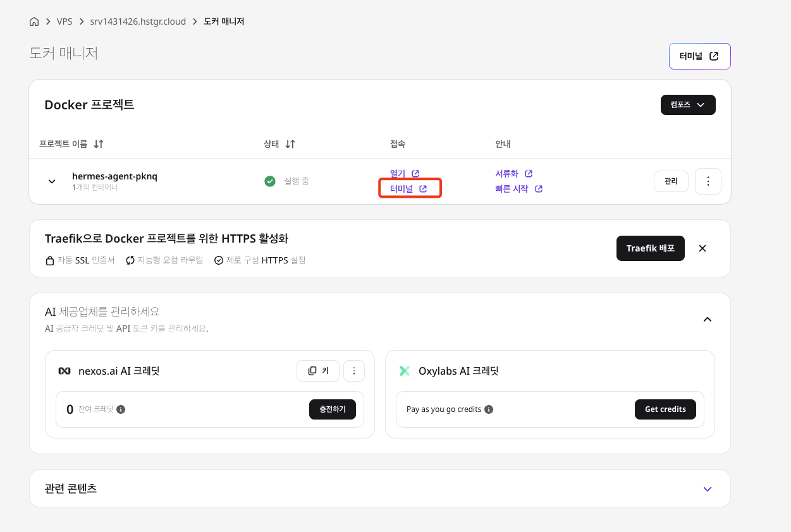Copy nexos.ai key with 키 button
The image size is (791, 532).
pyautogui.click(x=318, y=371)
